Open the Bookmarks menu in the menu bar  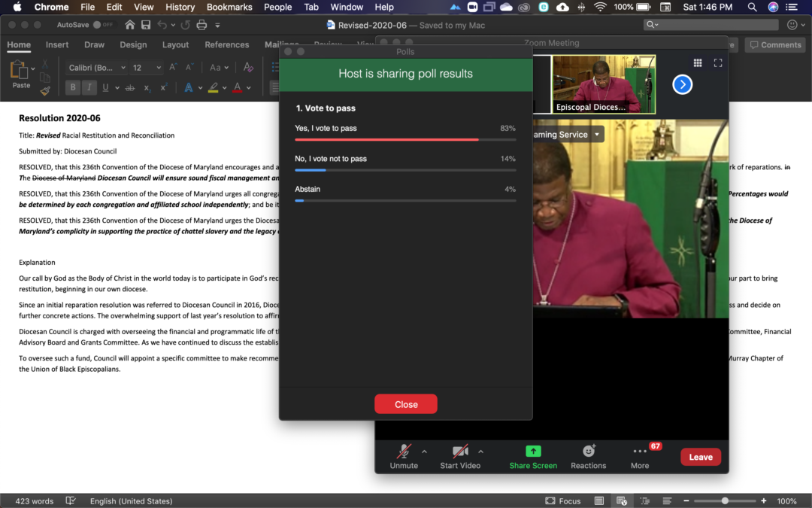pos(229,7)
